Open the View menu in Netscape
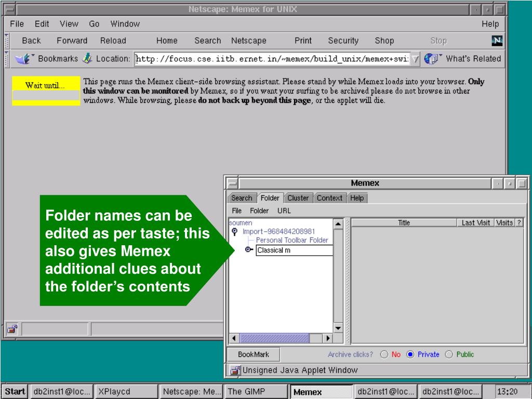Image resolution: width=532 pixels, height=399 pixels. coord(69,24)
